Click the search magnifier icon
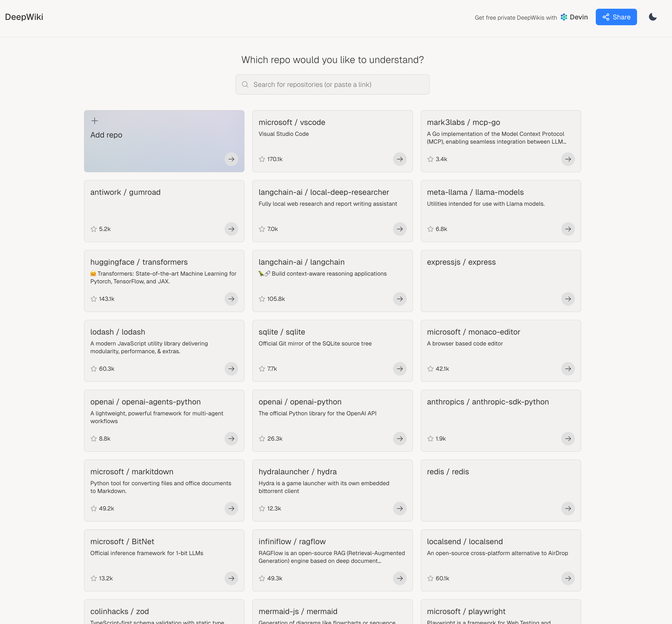 pyautogui.click(x=245, y=84)
